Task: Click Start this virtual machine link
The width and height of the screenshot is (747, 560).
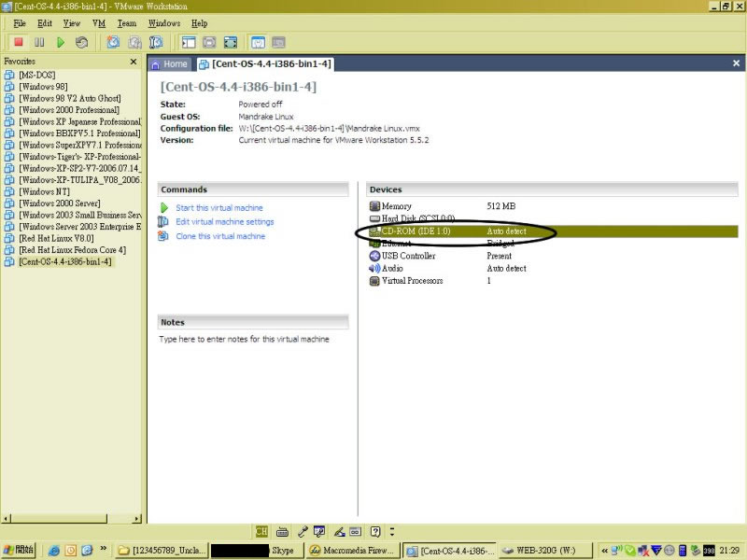Action: (219, 208)
